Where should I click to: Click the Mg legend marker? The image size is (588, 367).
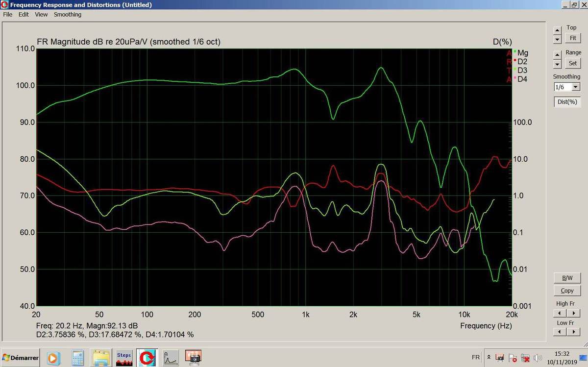pos(515,51)
